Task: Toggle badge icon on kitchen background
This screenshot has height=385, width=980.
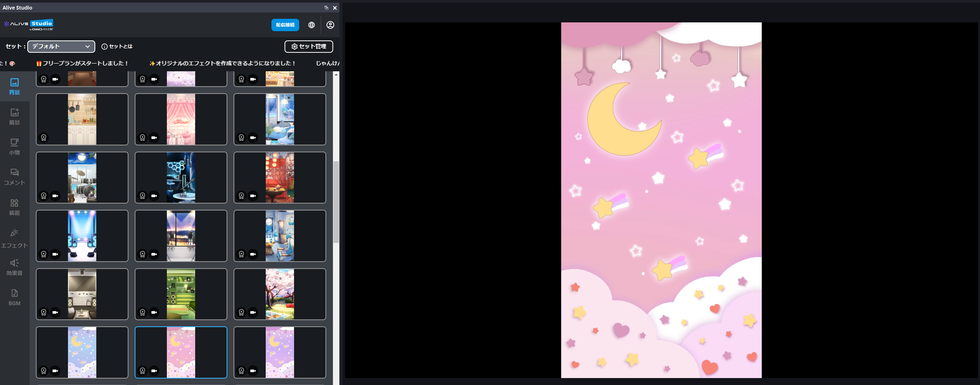Action: 44,138
